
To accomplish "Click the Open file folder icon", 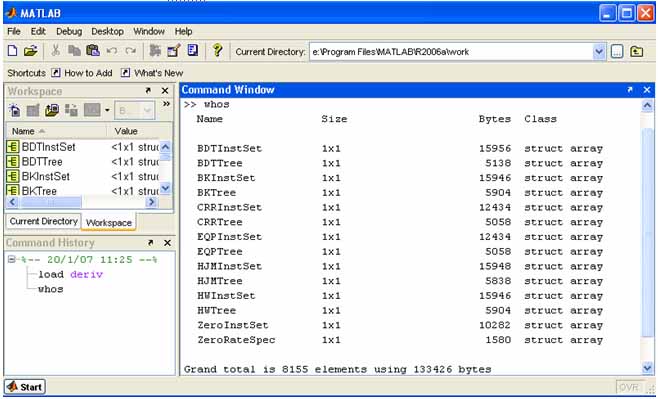I will click(30, 51).
